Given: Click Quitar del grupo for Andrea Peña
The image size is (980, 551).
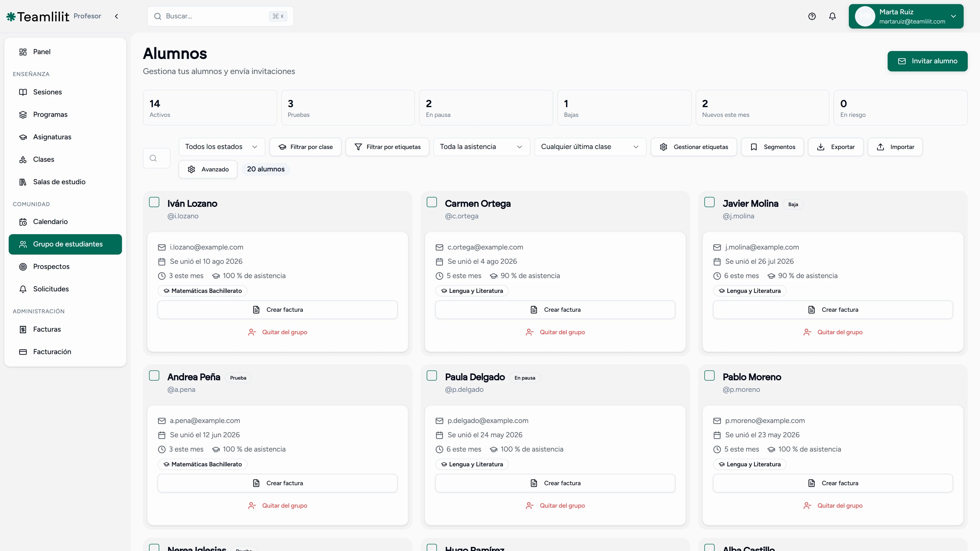Looking at the screenshot, I should pos(278,505).
